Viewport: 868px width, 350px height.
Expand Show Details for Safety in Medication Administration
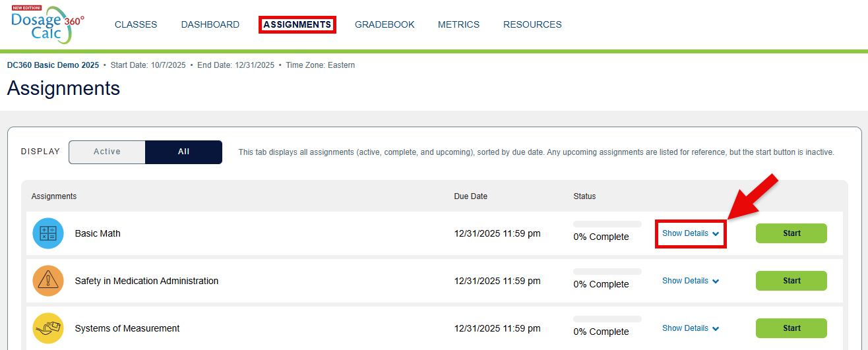pos(690,281)
